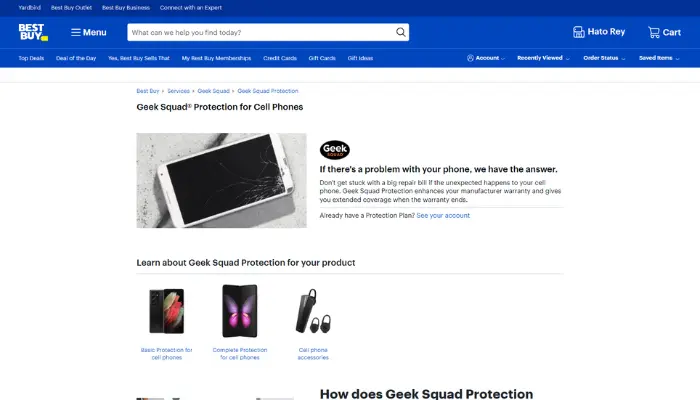Click the search magnifier icon
700x400 pixels.
(400, 32)
